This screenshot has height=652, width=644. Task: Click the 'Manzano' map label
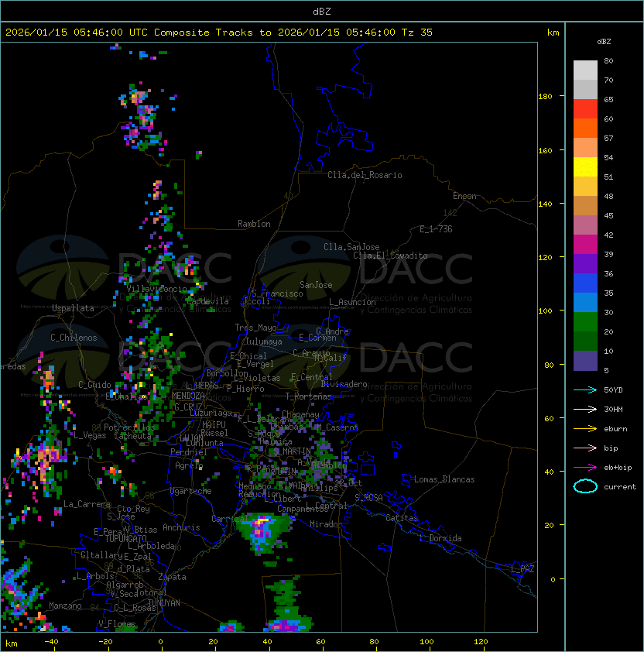(x=65, y=606)
